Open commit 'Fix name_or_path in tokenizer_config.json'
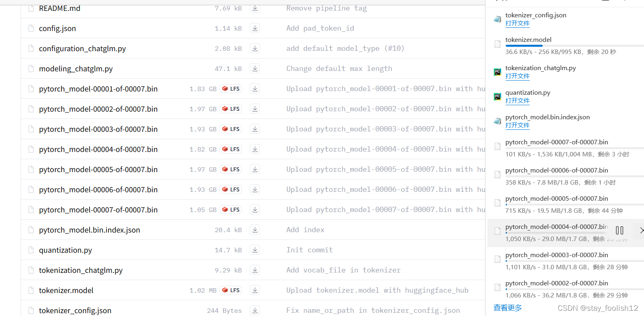This screenshot has height=316, width=644. [373, 310]
